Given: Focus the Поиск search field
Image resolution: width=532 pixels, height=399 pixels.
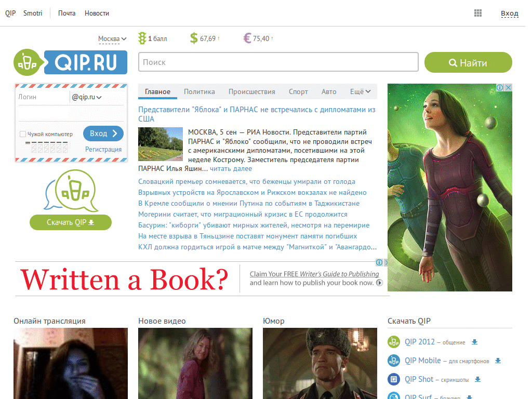Looking at the screenshot, I should pos(278,62).
